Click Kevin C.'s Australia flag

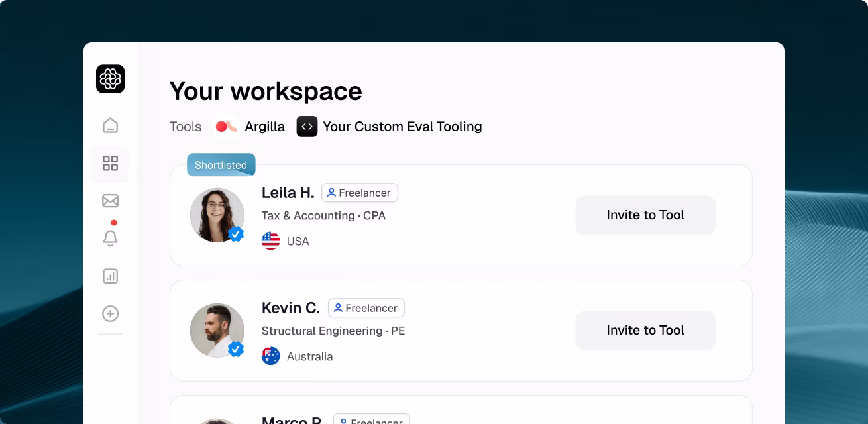[270, 356]
